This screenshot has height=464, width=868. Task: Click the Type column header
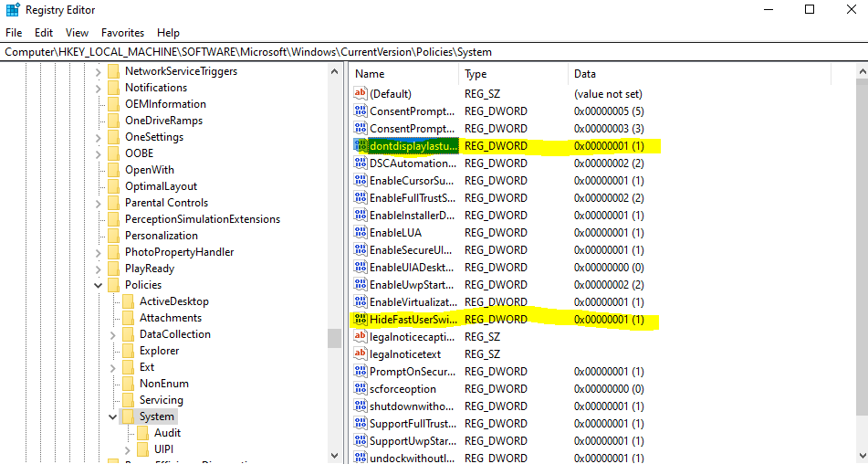click(x=514, y=74)
